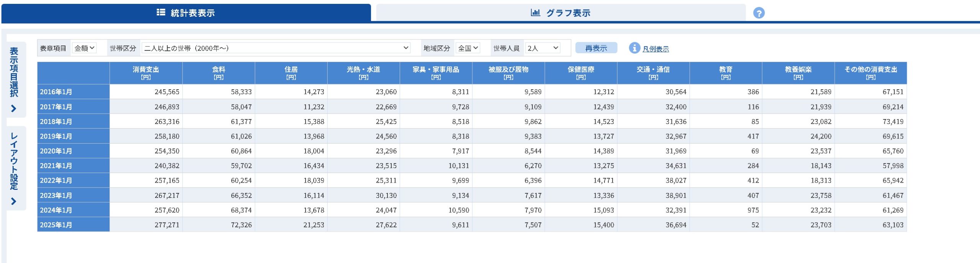The height and width of the screenshot is (263, 980).
Task: Select the 2019年1月 row header
Action: tap(73, 136)
